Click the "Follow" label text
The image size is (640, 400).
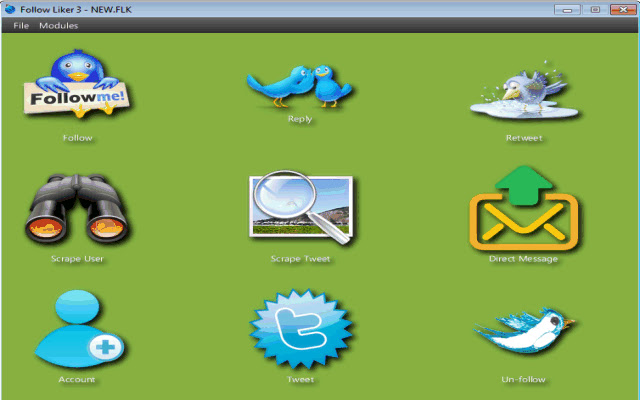point(78,138)
